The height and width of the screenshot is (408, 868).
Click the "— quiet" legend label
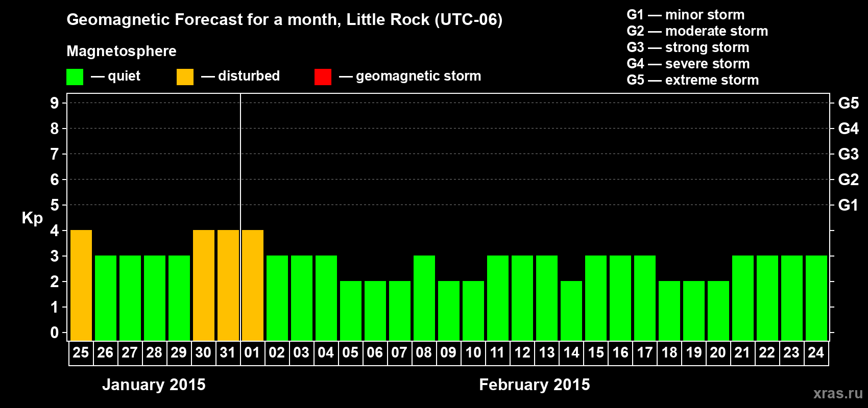(115, 76)
